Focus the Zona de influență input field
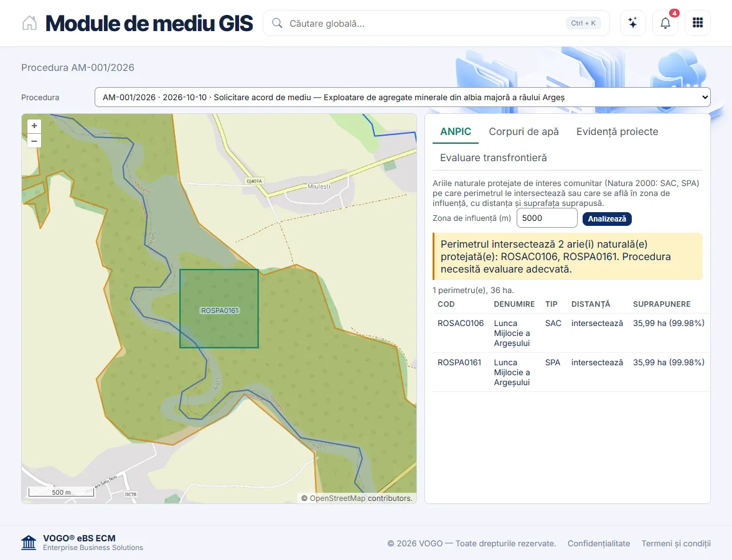This screenshot has height=560, width=732. (x=547, y=218)
